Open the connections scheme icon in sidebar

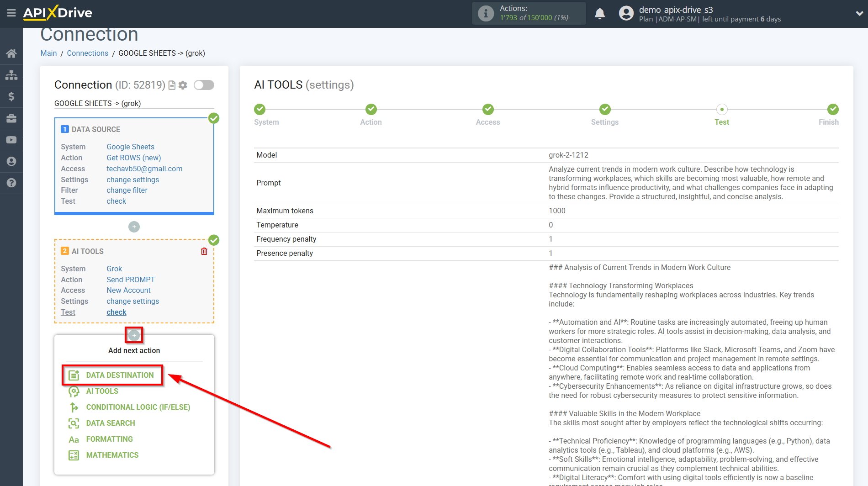11,74
